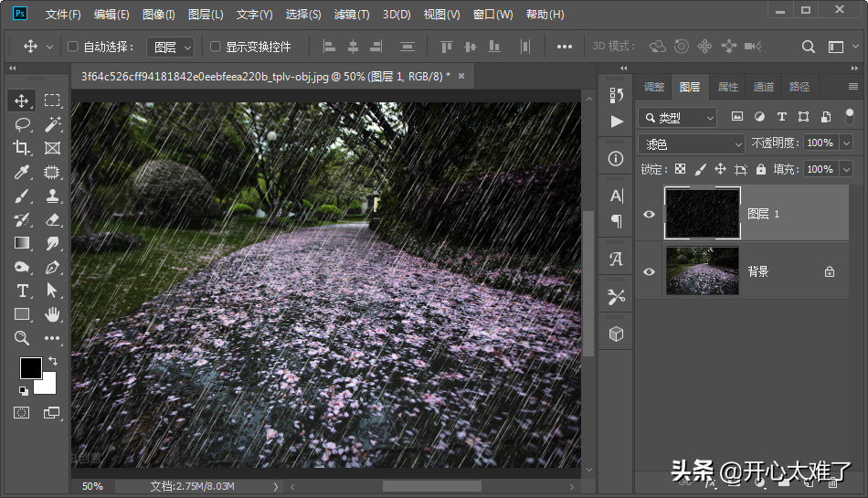Hide the 图层 1 layer

(x=650, y=214)
